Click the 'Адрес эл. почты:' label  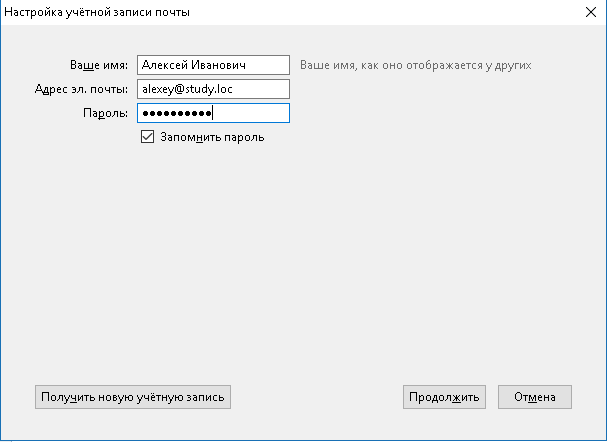coord(81,89)
